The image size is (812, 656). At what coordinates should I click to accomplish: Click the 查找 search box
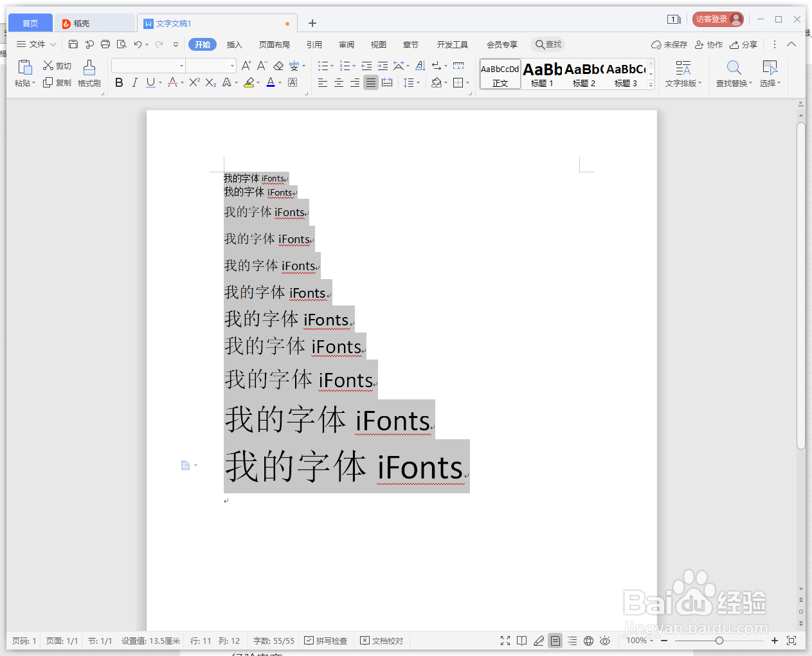(548, 44)
